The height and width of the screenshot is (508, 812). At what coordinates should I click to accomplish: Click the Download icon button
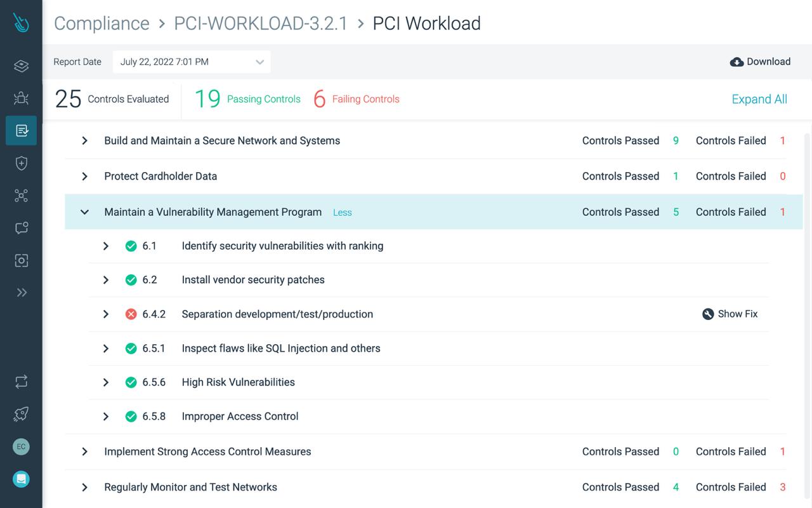736,62
